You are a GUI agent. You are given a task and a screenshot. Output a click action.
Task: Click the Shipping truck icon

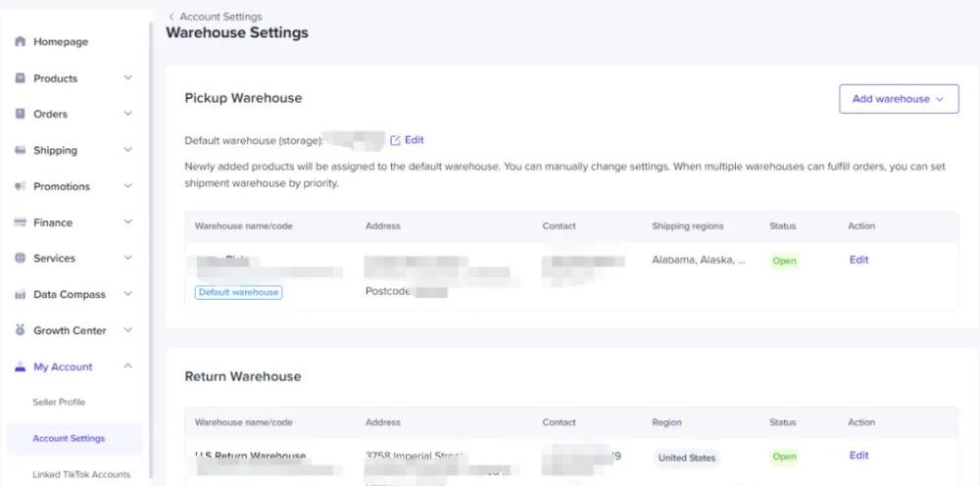coord(20,150)
